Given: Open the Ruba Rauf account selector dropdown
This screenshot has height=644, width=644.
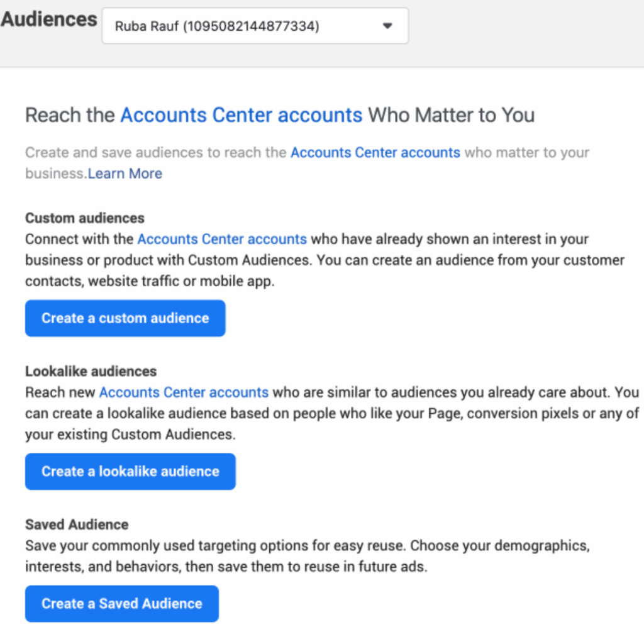Looking at the screenshot, I should (255, 26).
